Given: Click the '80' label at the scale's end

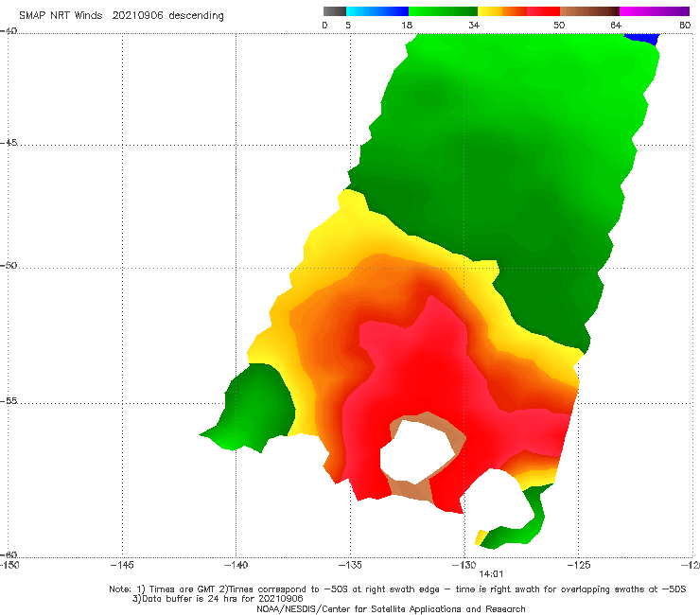Looking at the screenshot, I should click(x=685, y=26).
